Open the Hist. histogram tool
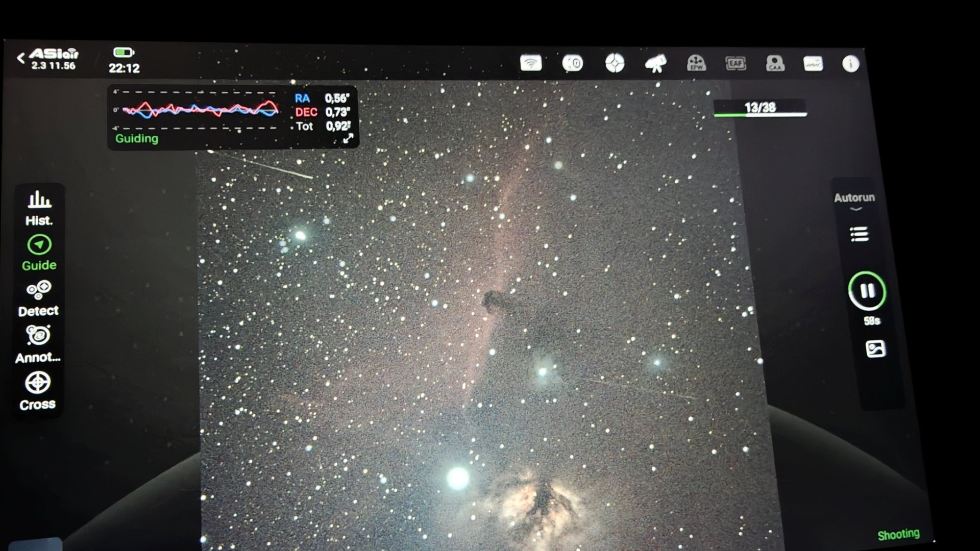Screen dimensions: 980x551 [39, 208]
